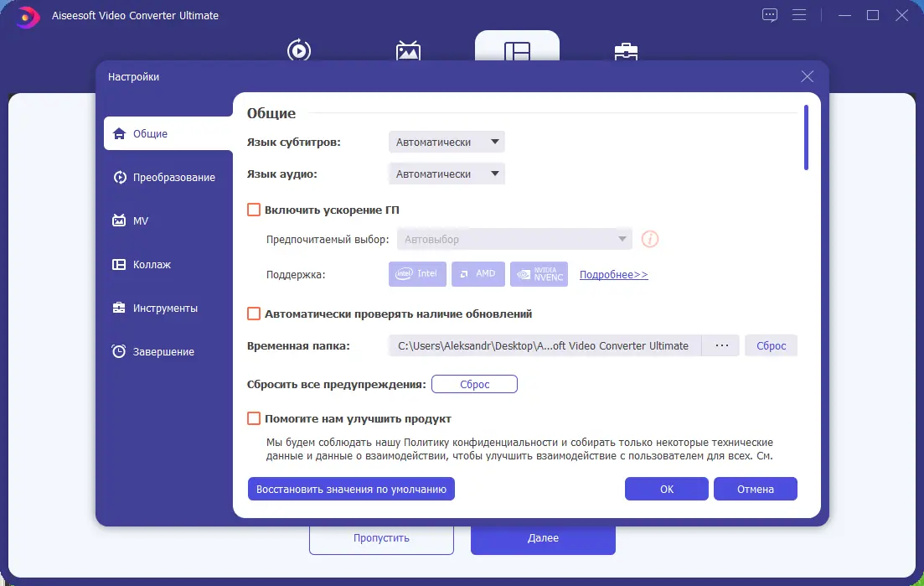This screenshot has height=586, width=924.
Task: Open the feedback chat bubble icon
Action: click(x=770, y=15)
